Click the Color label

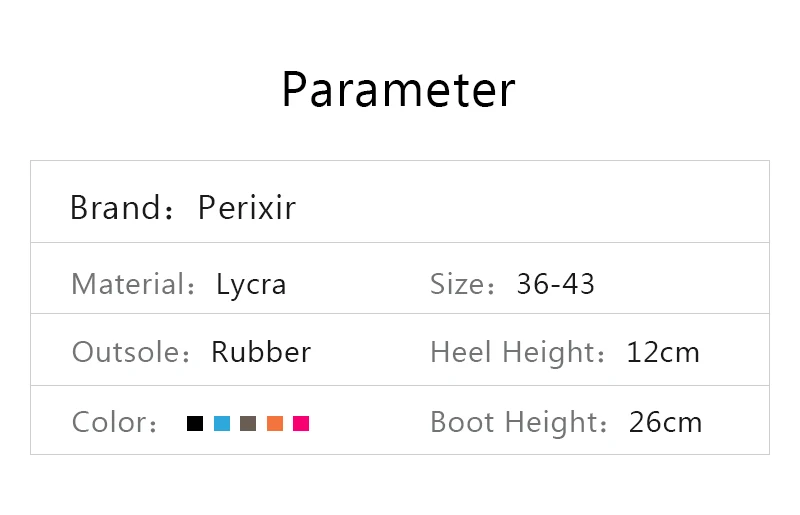(110, 422)
